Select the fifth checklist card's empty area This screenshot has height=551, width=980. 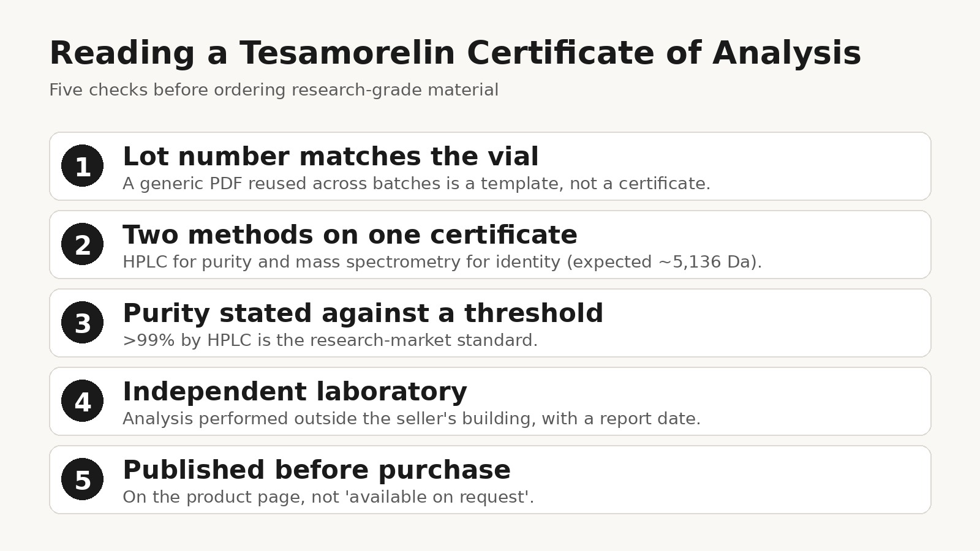tap(735, 479)
